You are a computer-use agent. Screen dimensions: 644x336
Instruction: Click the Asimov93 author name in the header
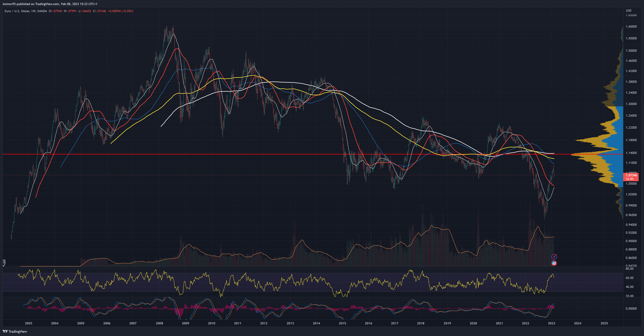coord(9,4)
